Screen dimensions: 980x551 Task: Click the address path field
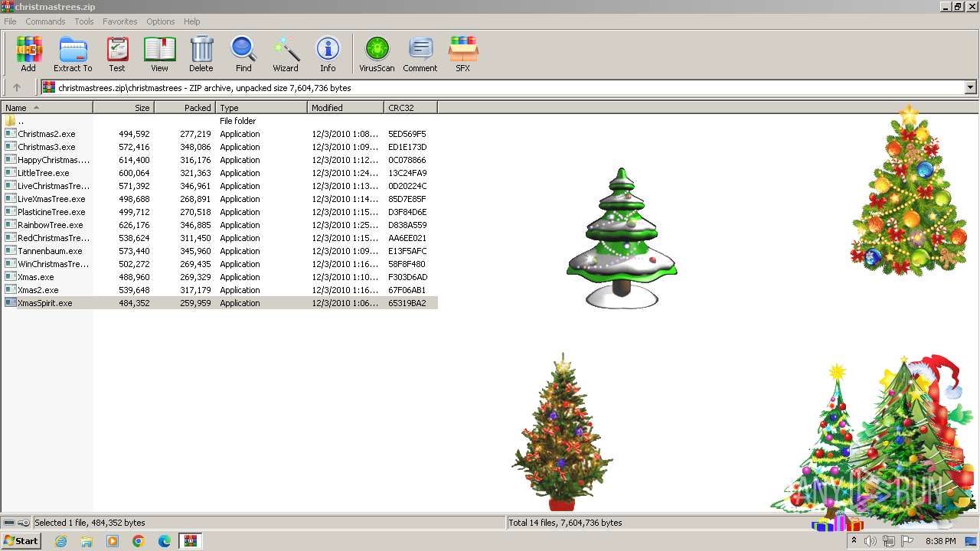pos(509,87)
